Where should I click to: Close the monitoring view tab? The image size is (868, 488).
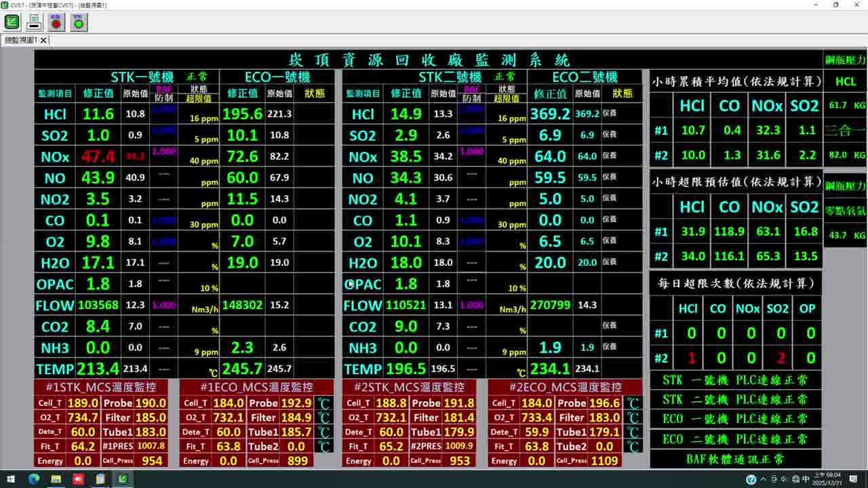click(43, 41)
